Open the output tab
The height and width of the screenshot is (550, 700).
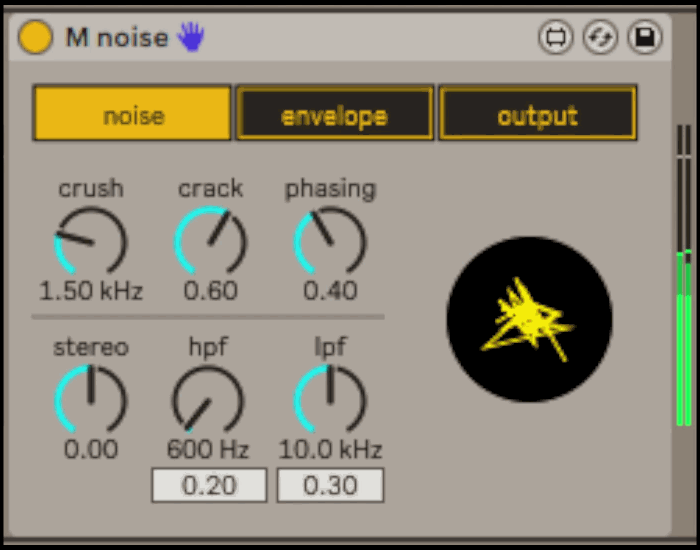[x=537, y=115]
